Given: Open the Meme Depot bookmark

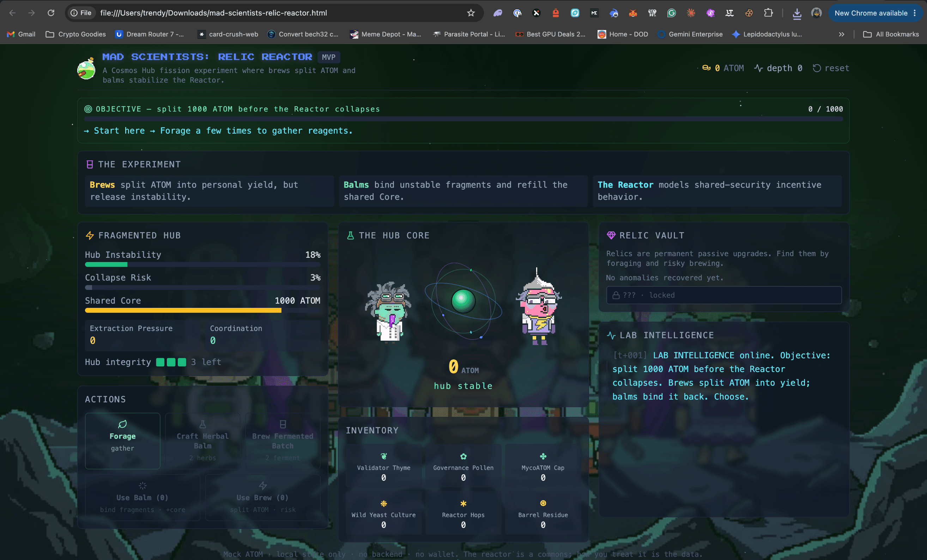Looking at the screenshot, I should [386, 34].
